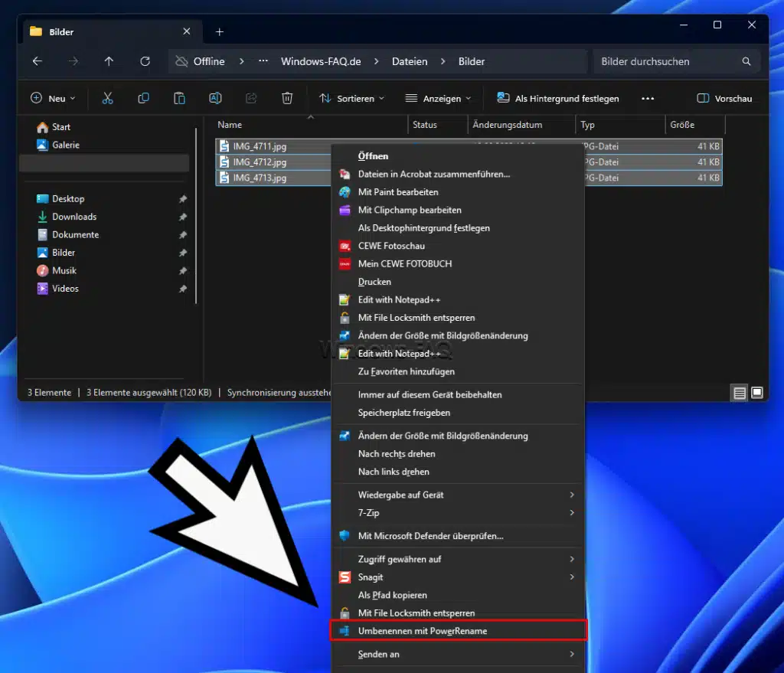784x673 pixels.
Task: Switch to large thumbnails view icon
Action: (x=757, y=393)
